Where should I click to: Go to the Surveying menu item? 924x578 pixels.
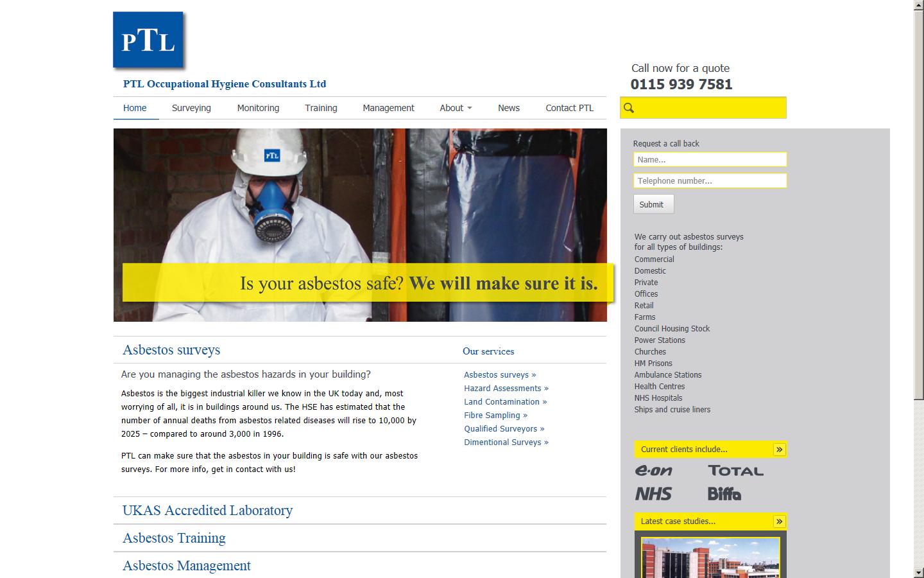(191, 108)
